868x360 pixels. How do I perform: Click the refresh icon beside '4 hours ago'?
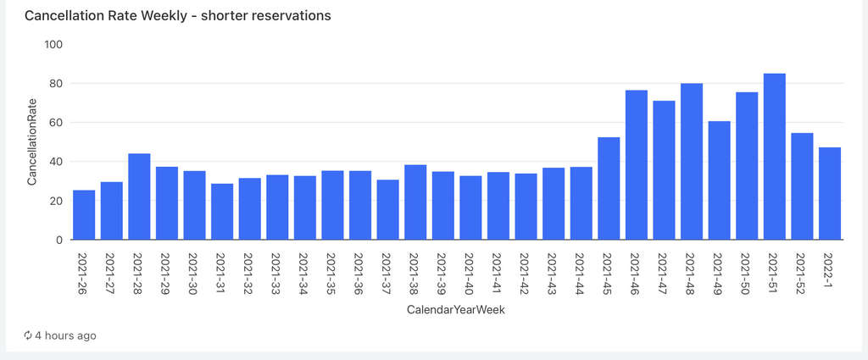tap(28, 335)
